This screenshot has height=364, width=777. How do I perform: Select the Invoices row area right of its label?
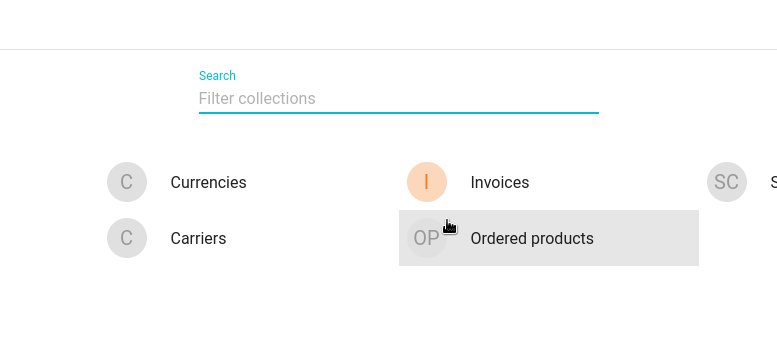click(612, 182)
